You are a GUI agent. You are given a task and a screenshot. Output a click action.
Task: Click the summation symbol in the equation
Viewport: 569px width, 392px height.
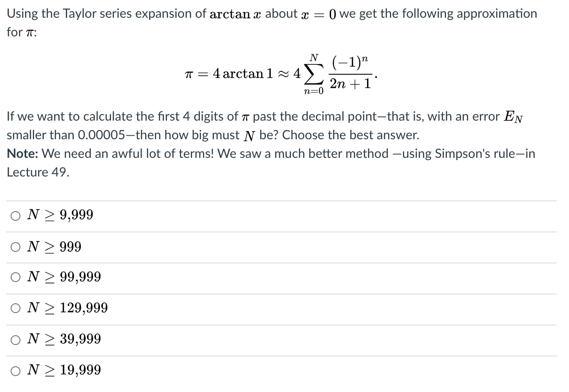click(313, 73)
